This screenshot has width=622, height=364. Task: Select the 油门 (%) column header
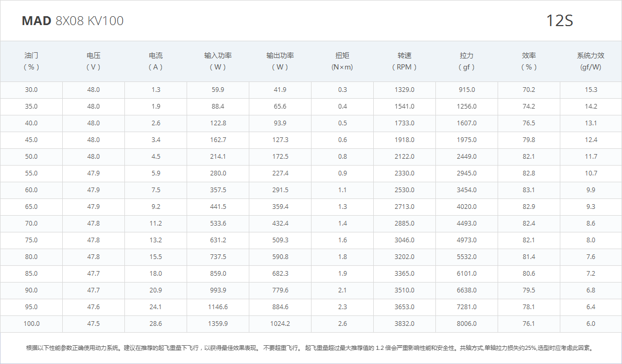[x=31, y=62]
